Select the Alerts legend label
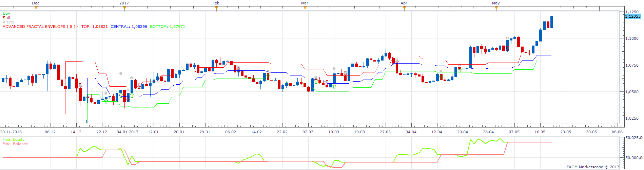Image resolution: width=644 pixels, height=170 pixels. pyautogui.click(x=8, y=22)
